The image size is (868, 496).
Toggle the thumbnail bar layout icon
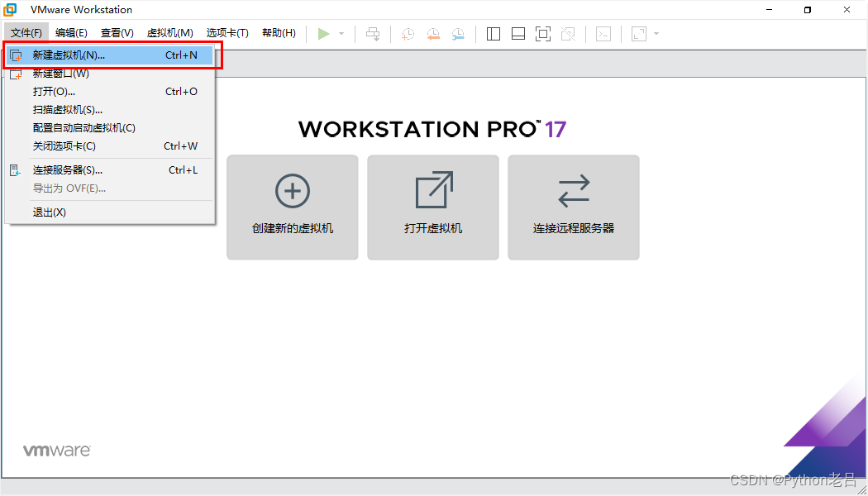pyautogui.click(x=518, y=34)
